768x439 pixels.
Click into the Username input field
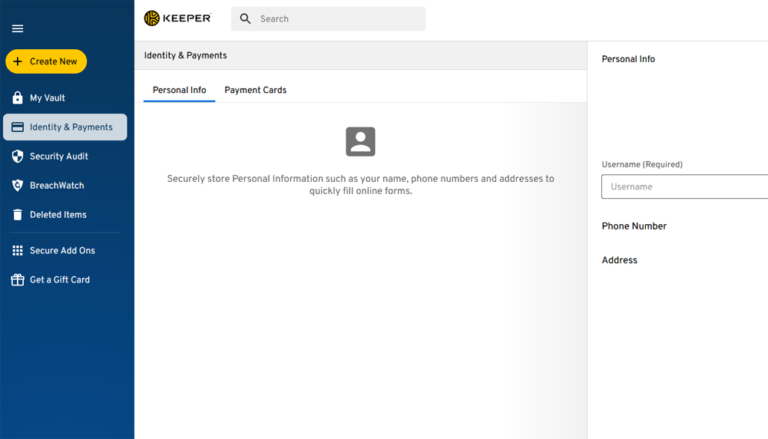coord(685,187)
